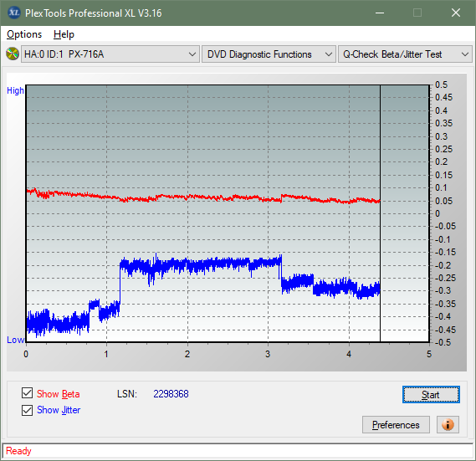Click the X-axis label 5
This screenshot has height=461, width=476.
point(429,354)
